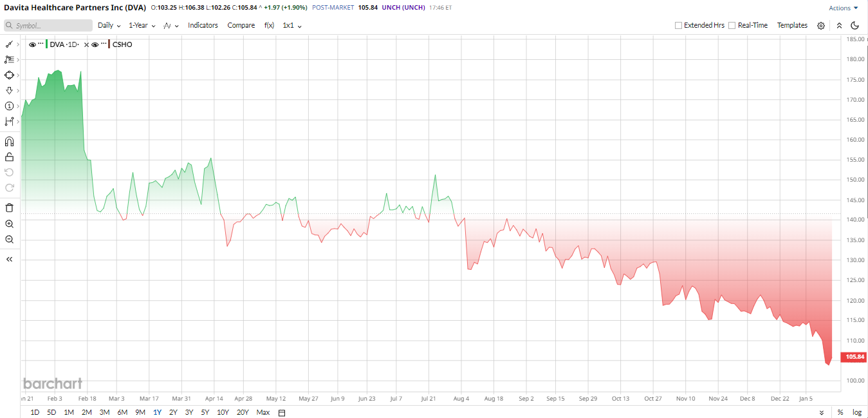Expand the shapes tool options arrow

pos(18,75)
